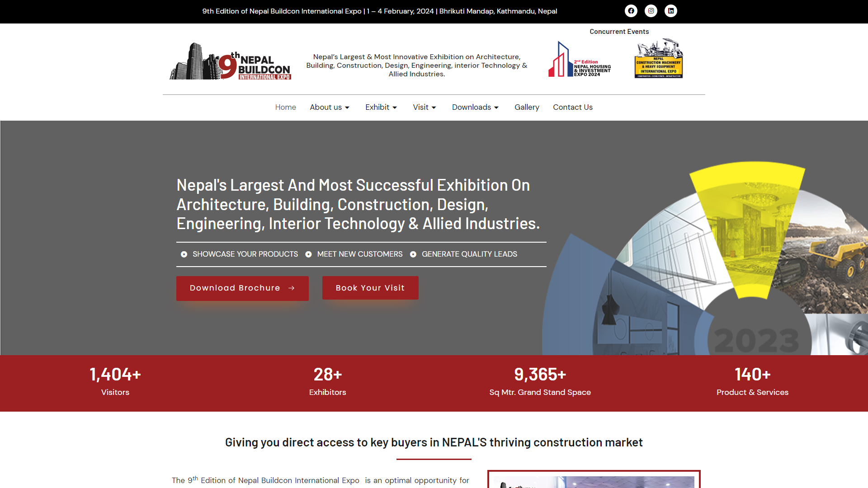The width and height of the screenshot is (868, 488).
Task: Open the Facebook social icon
Action: (631, 11)
